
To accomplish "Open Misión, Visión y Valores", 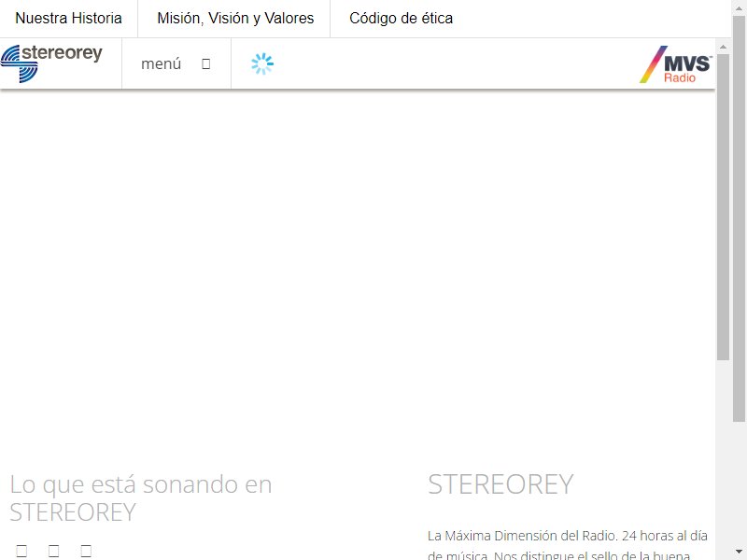I will point(235,18).
